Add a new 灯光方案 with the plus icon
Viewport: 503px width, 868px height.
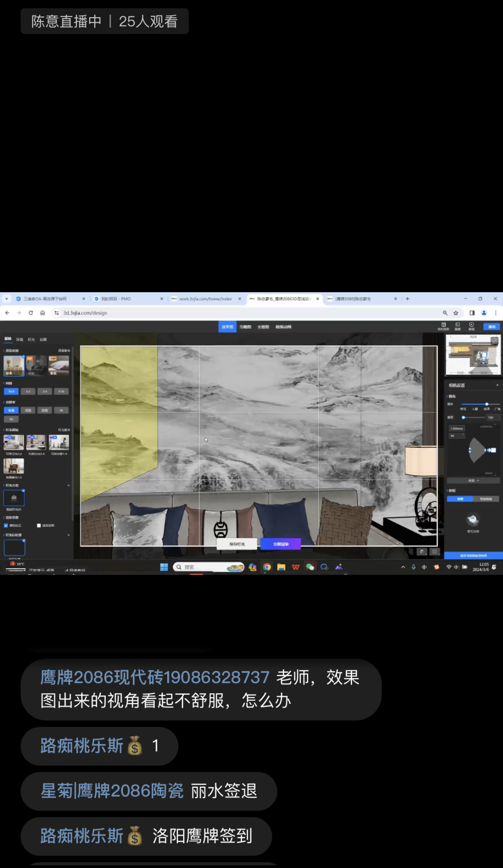[x=68, y=485]
